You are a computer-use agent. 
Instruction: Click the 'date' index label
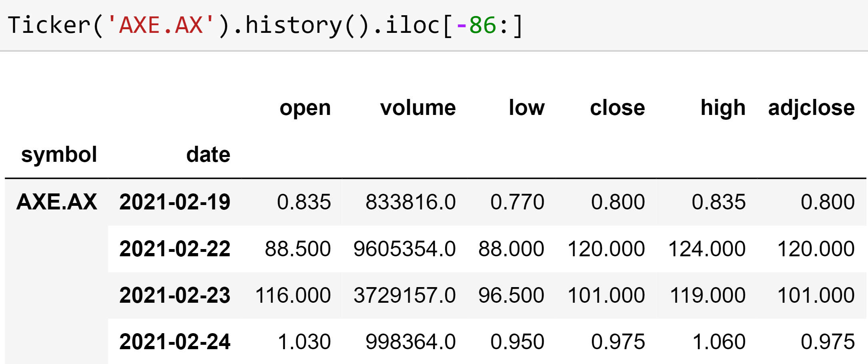click(208, 155)
